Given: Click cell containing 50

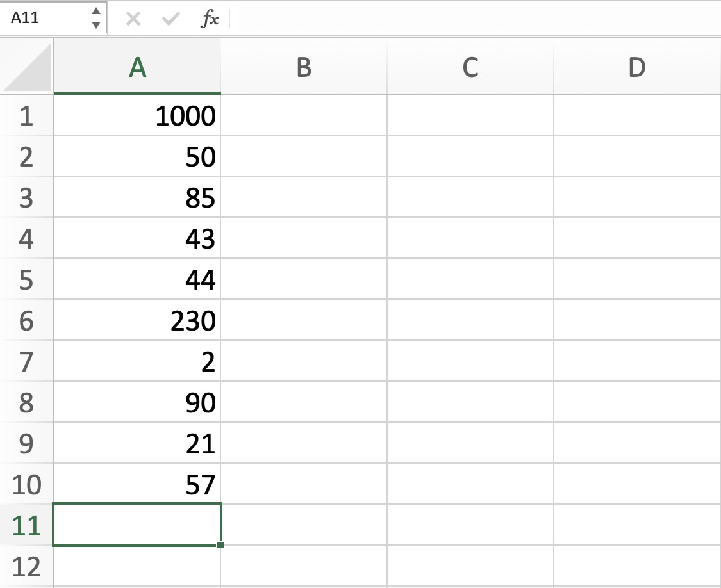Looking at the screenshot, I should click(x=138, y=156).
